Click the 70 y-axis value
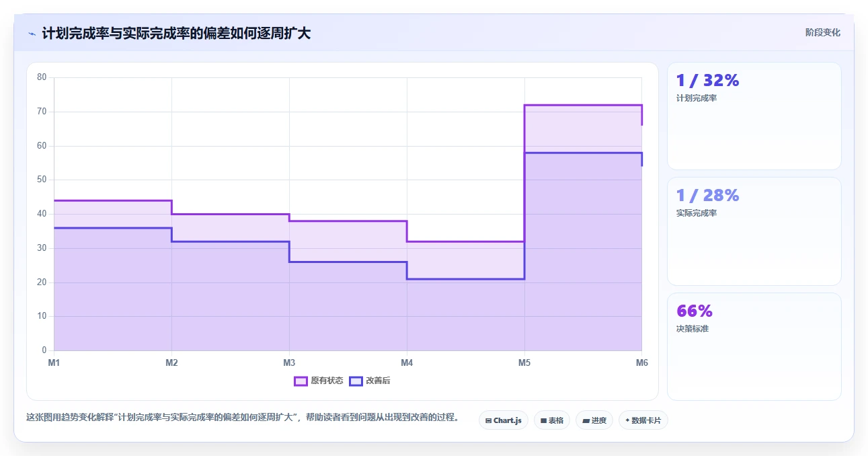The width and height of the screenshot is (868, 456). click(42, 112)
